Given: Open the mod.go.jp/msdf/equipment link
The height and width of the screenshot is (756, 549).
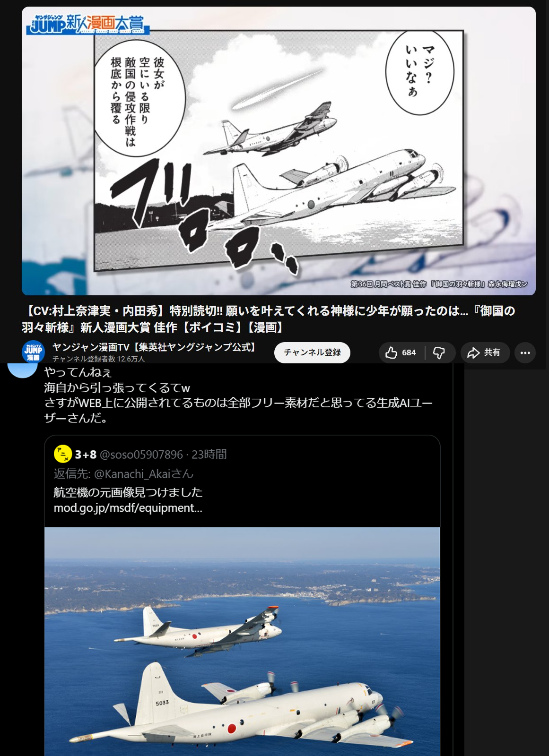Looking at the screenshot, I should click(128, 508).
